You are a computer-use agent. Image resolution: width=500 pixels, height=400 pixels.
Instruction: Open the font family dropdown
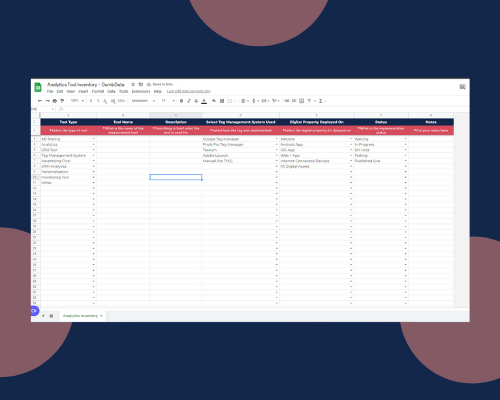(x=143, y=101)
